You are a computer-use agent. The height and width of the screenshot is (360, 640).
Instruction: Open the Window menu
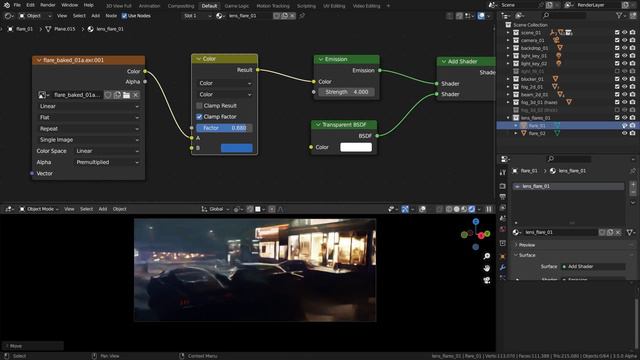(69, 5)
